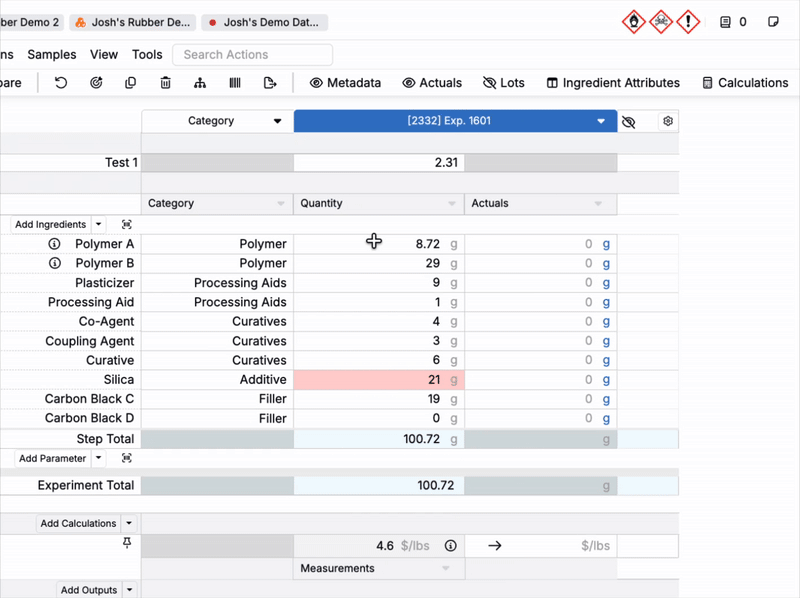The width and height of the screenshot is (800, 598).
Task: Toggle Metadata visibility
Action: tap(345, 83)
